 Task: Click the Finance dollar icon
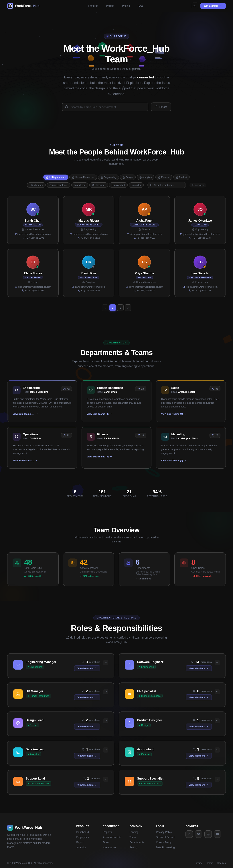91,436
